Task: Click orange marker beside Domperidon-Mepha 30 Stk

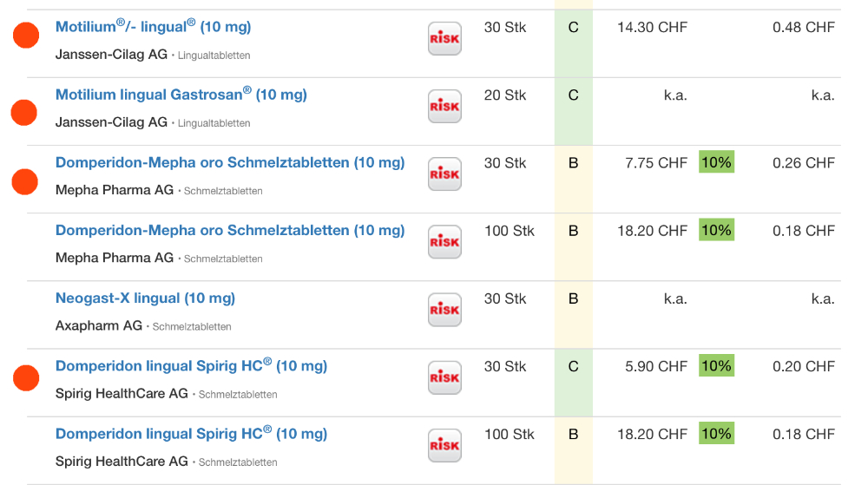Action: pyautogui.click(x=25, y=181)
